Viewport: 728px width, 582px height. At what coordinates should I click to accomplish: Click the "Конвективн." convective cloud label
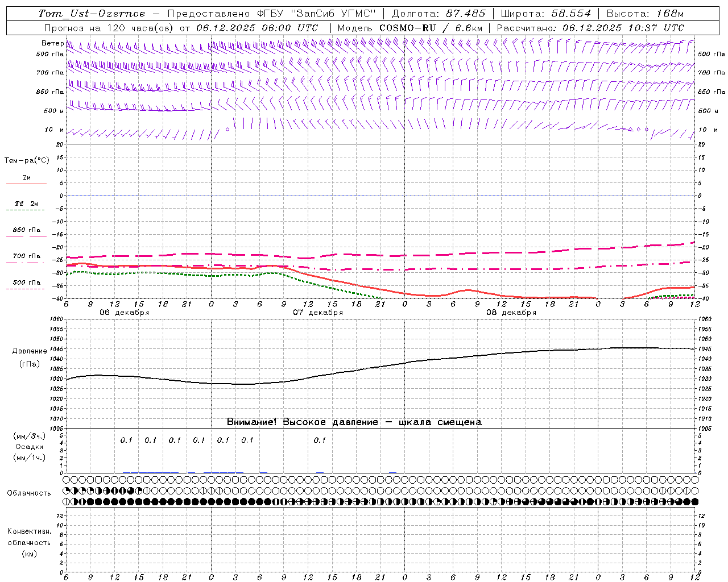[x=29, y=531]
